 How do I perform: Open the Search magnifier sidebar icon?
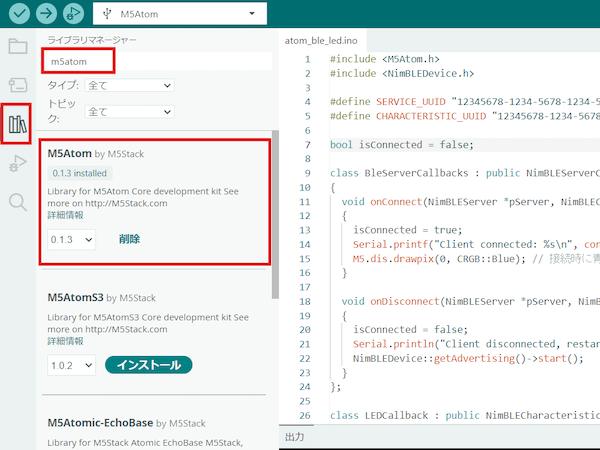[18, 203]
